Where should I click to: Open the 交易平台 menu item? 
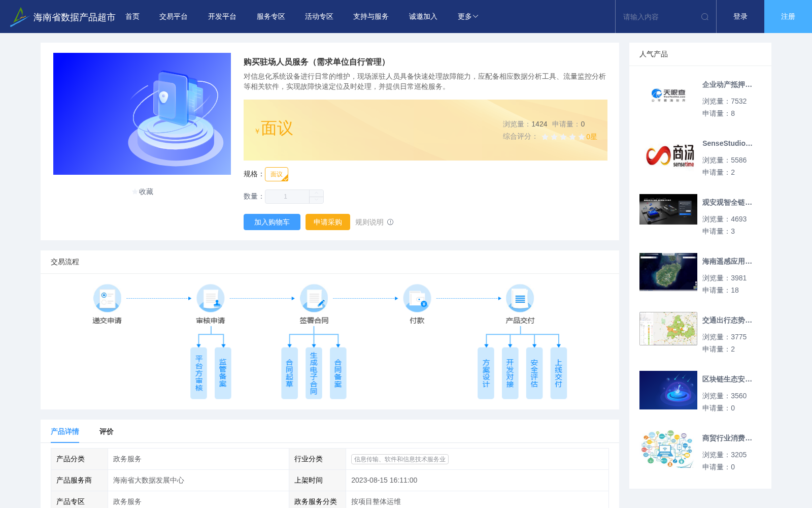click(174, 17)
